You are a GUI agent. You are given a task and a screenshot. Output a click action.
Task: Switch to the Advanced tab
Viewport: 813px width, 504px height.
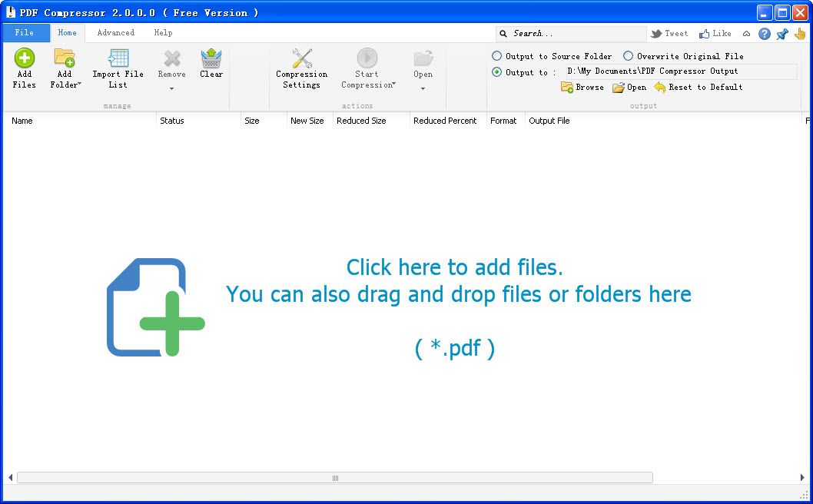(115, 33)
